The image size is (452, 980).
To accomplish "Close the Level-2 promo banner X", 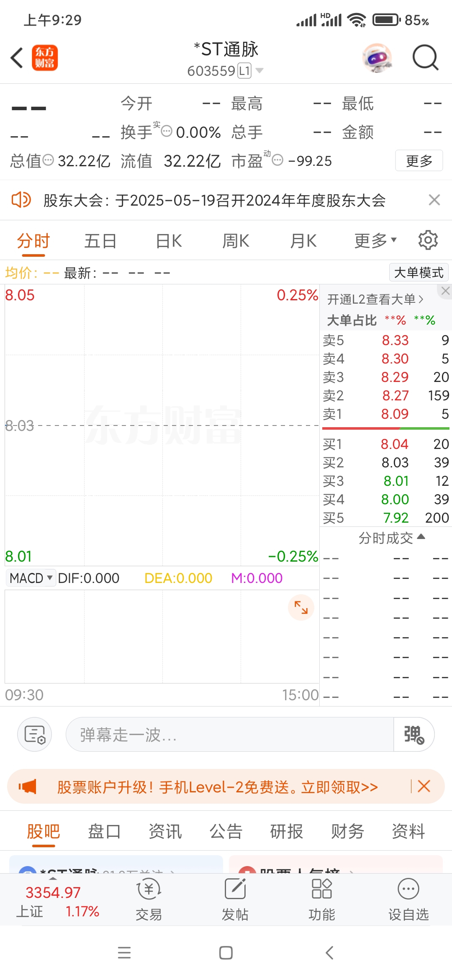I will click(424, 786).
